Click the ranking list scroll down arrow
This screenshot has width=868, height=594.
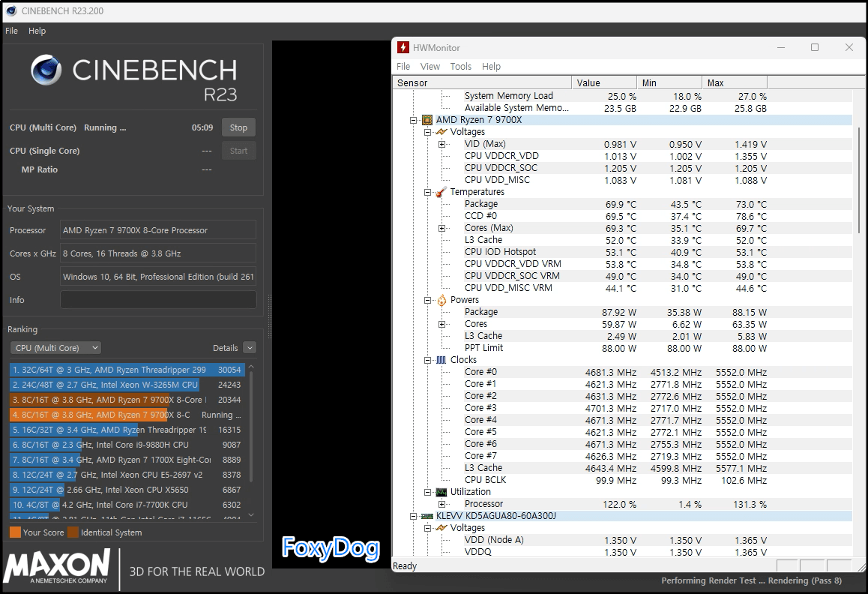[251, 514]
